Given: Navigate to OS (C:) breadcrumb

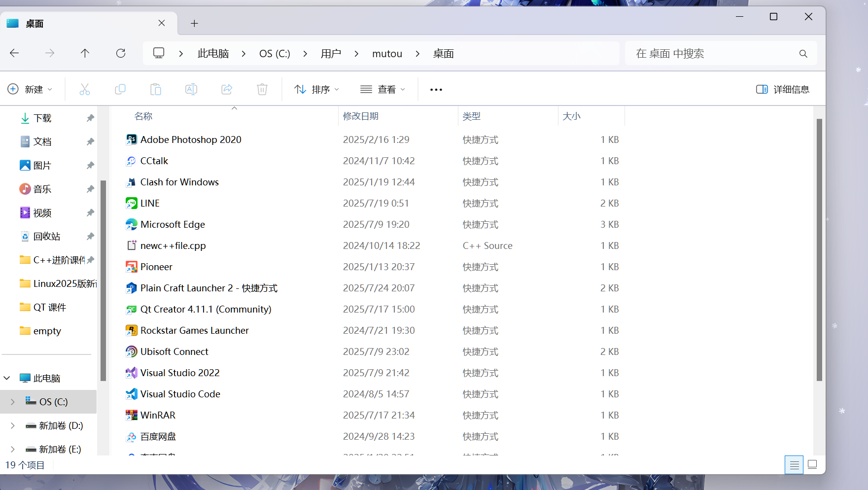Looking at the screenshot, I should point(275,54).
